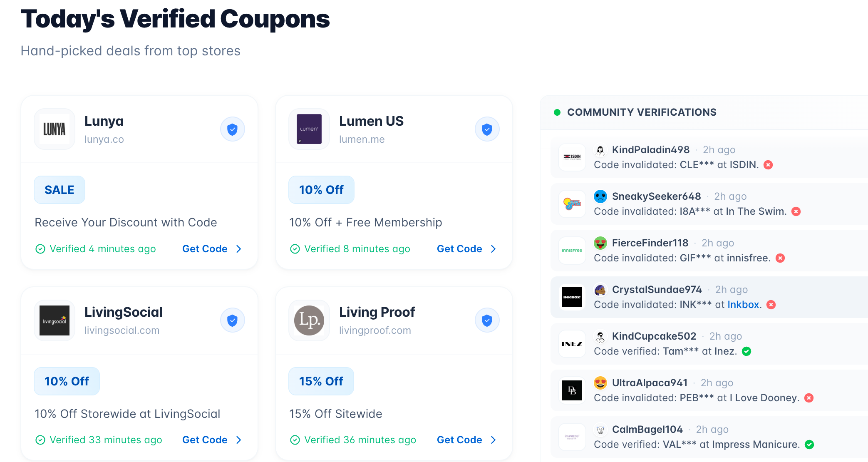Click the KindPaladin498 user avatar
The width and height of the screenshot is (868, 462).
coord(600,150)
